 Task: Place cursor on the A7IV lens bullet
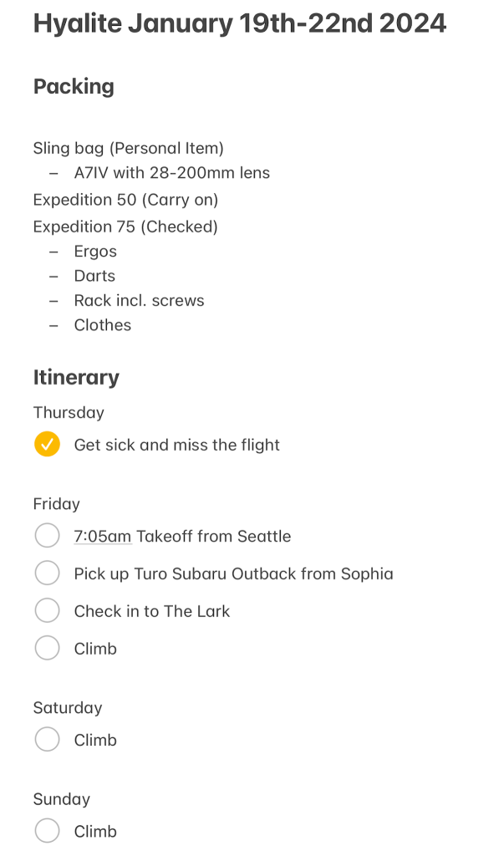coord(171,174)
